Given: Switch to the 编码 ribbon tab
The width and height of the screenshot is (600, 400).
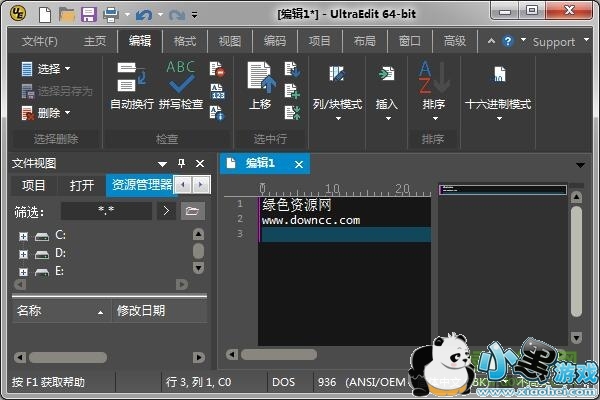Looking at the screenshot, I should pos(275,41).
